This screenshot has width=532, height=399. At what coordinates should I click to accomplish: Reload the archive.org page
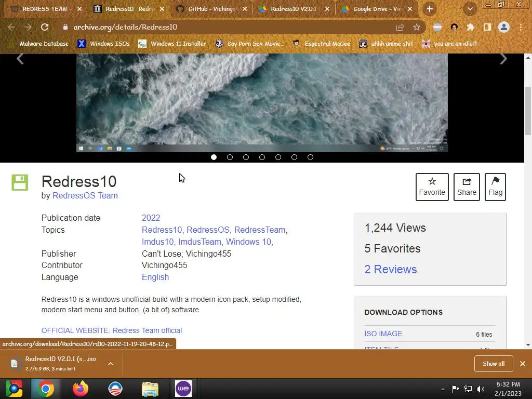tap(45, 27)
